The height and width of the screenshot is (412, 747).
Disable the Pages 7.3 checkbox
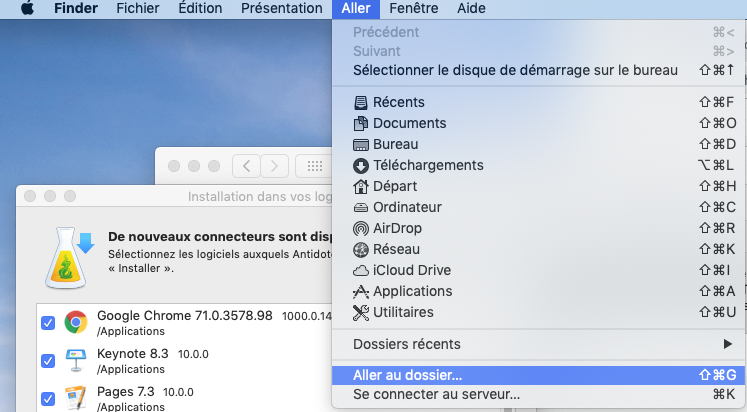48,397
